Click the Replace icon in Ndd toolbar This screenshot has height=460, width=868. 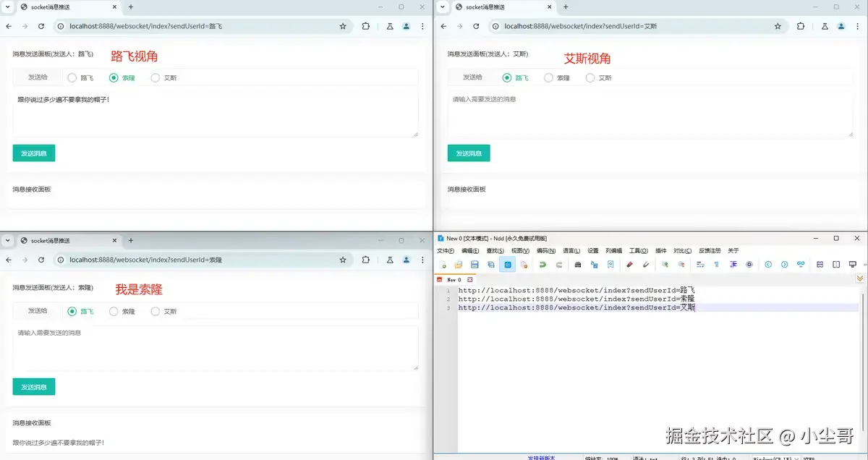tap(594, 264)
